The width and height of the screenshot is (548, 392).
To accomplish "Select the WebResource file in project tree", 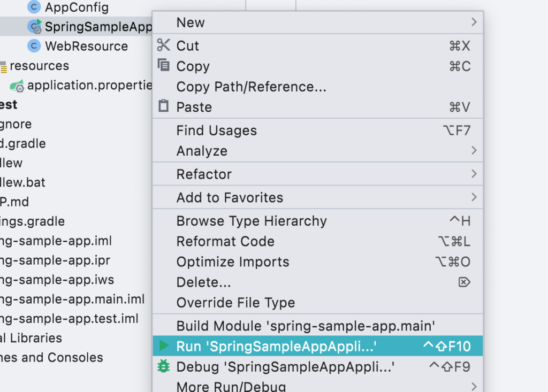I will pyautogui.click(x=86, y=46).
